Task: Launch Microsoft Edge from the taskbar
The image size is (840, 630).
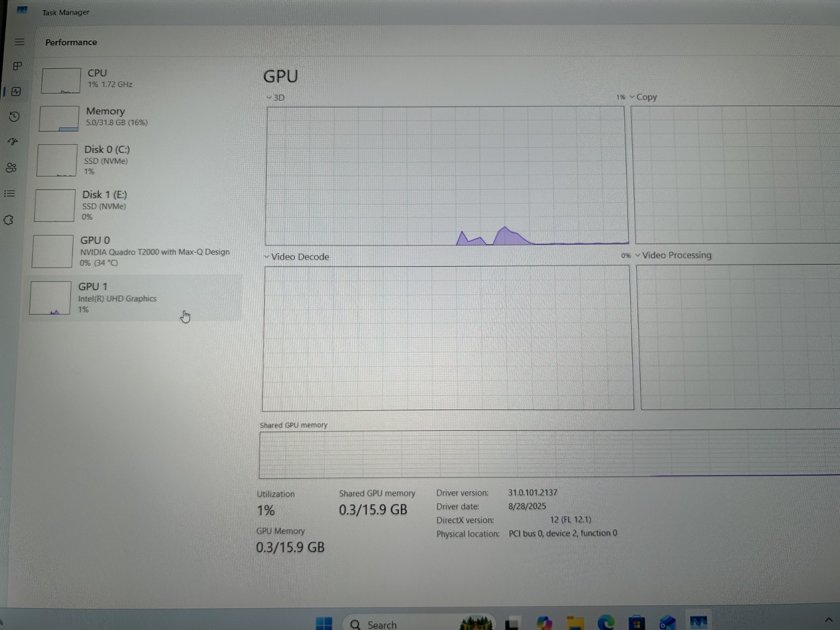Action: click(x=606, y=623)
